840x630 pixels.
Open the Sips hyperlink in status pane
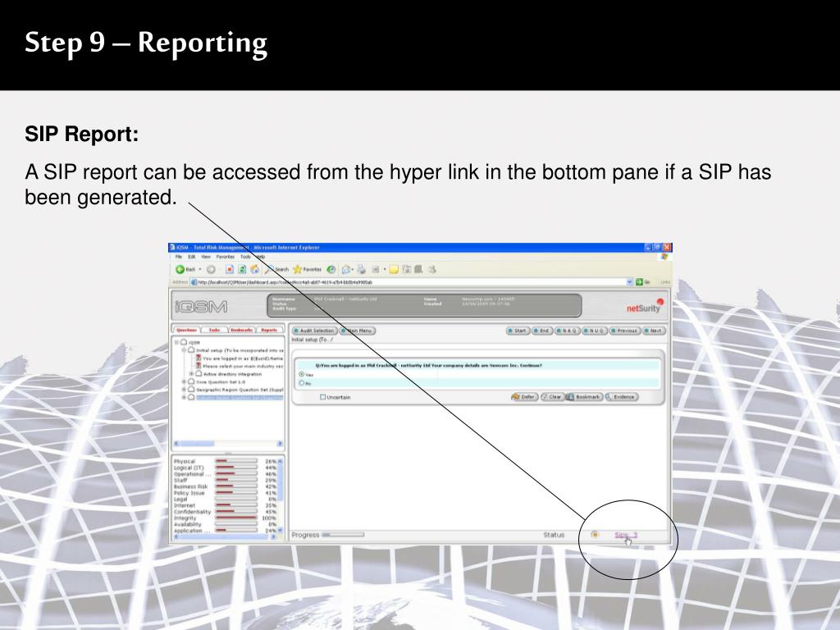click(626, 535)
